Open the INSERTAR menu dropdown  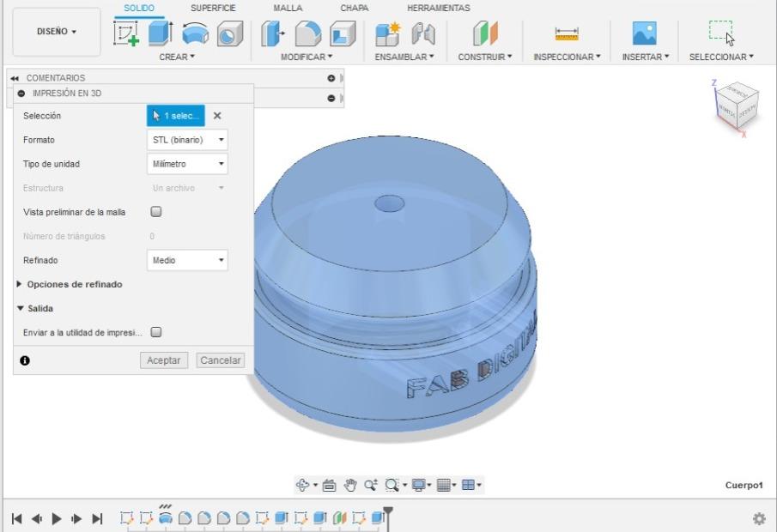646,57
